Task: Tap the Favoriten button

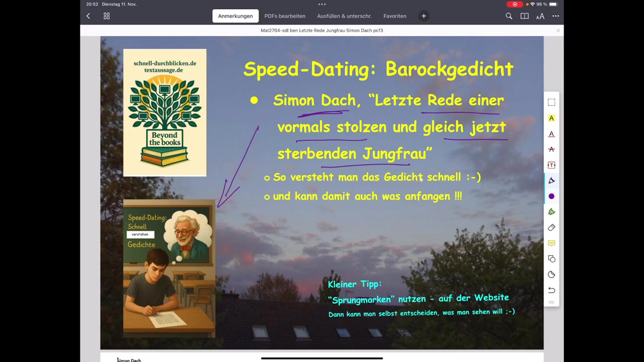Action: (x=394, y=16)
